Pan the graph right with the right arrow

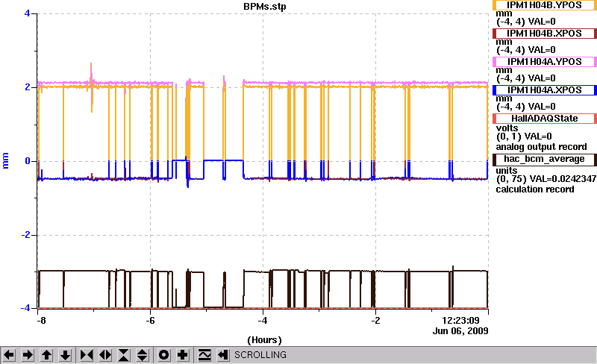click(x=28, y=355)
